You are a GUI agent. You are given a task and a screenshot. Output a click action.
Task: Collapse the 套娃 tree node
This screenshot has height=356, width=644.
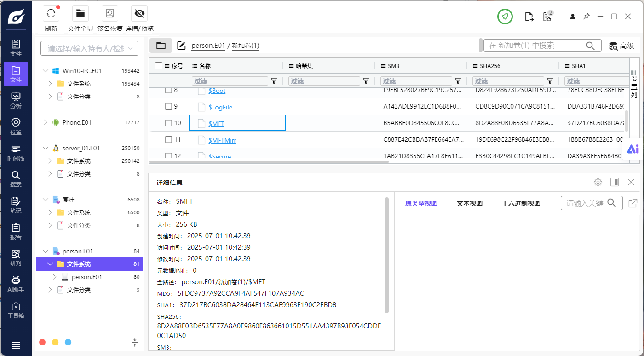(46, 200)
